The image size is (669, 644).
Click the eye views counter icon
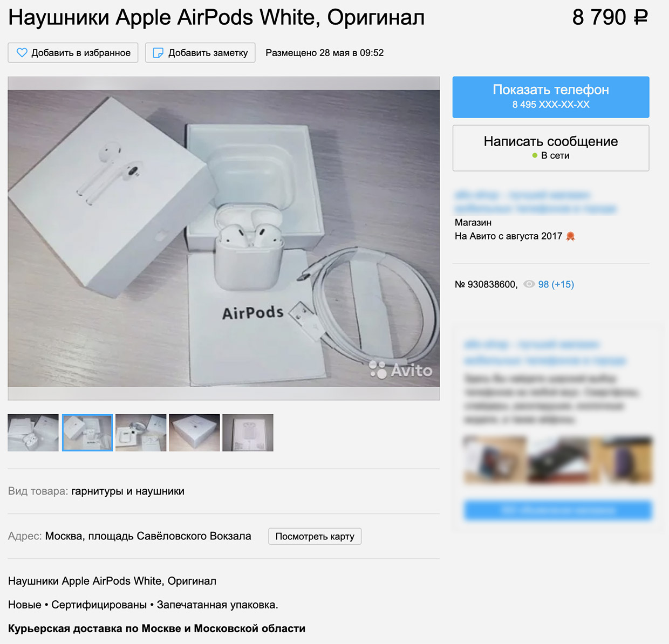tap(529, 284)
